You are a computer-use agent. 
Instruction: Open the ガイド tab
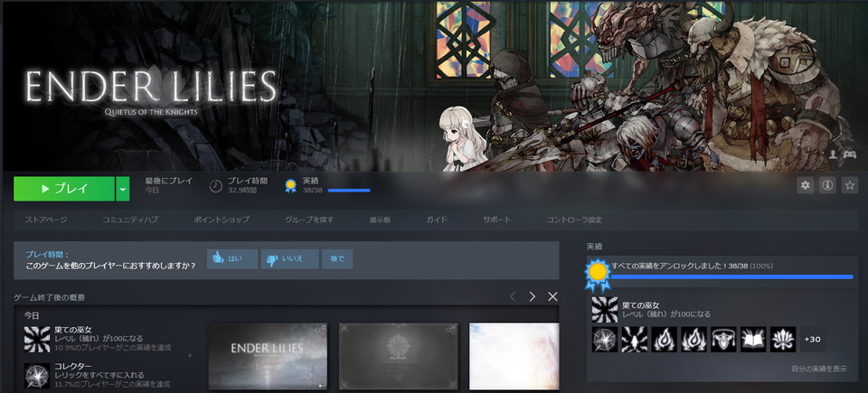(437, 220)
